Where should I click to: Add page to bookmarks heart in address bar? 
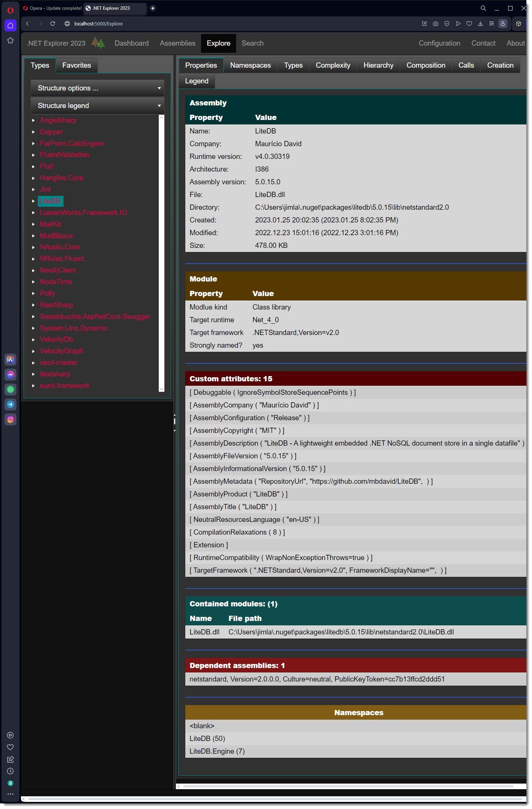(469, 24)
